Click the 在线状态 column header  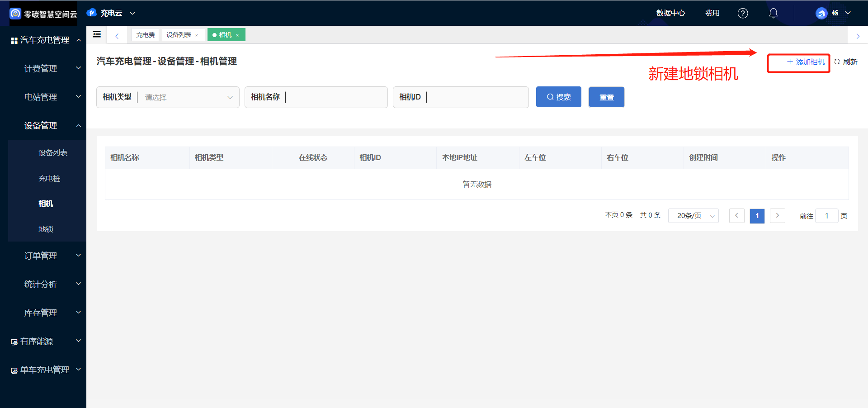coord(313,158)
